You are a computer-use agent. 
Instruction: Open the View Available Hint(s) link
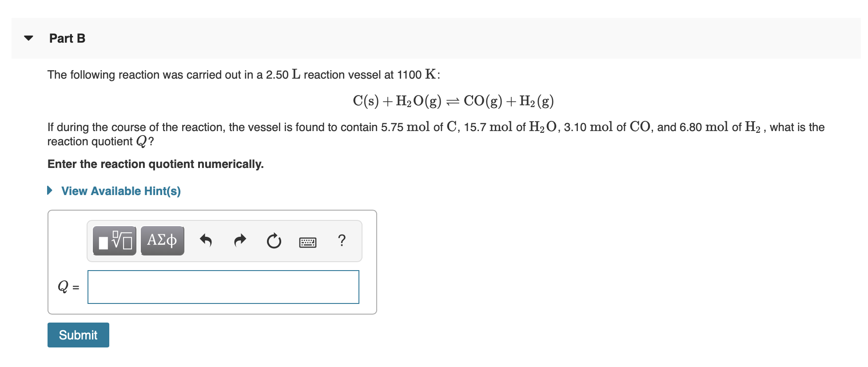(121, 191)
